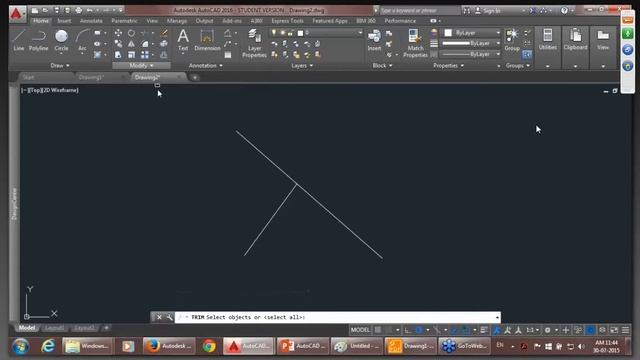Image resolution: width=640 pixels, height=360 pixels.
Task: Click the Copy tool in Modify panel
Action: click(x=118, y=43)
